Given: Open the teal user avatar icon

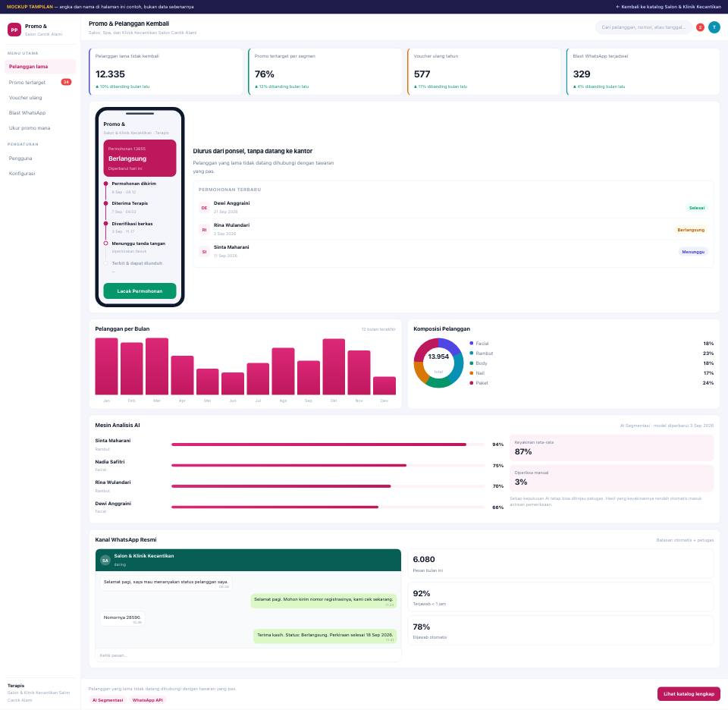Looking at the screenshot, I should [x=714, y=27].
